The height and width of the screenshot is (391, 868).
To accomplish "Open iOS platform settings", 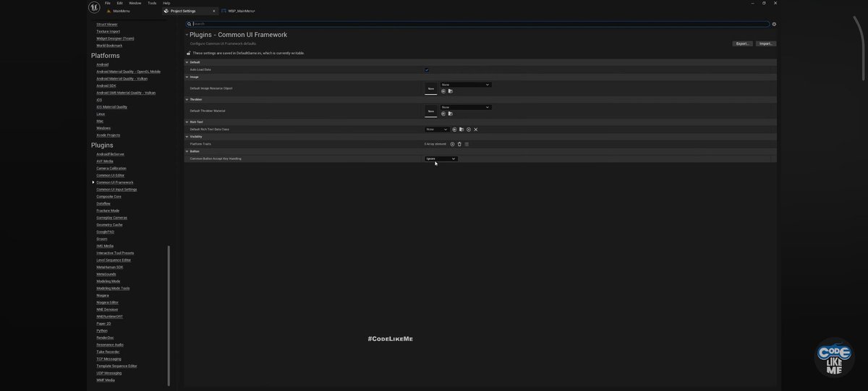I will 99,100.
